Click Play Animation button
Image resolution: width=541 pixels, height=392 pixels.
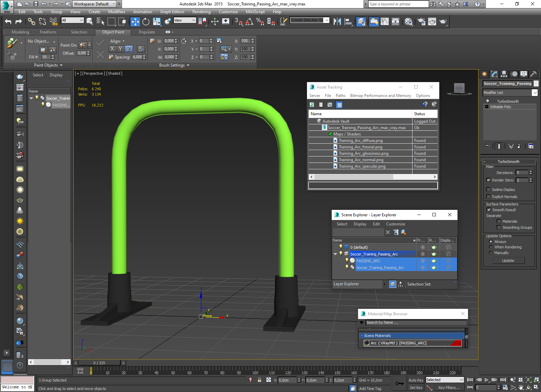tap(487, 380)
